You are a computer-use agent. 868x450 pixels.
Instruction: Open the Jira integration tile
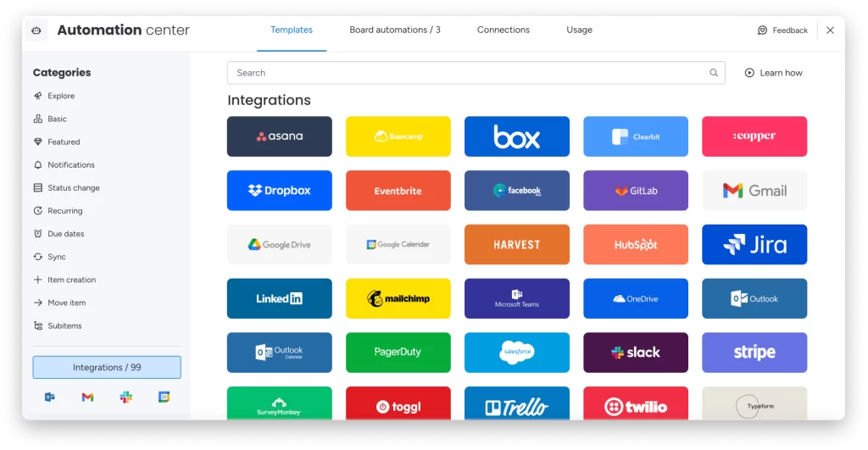pyautogui.click(x=754, y=244)
